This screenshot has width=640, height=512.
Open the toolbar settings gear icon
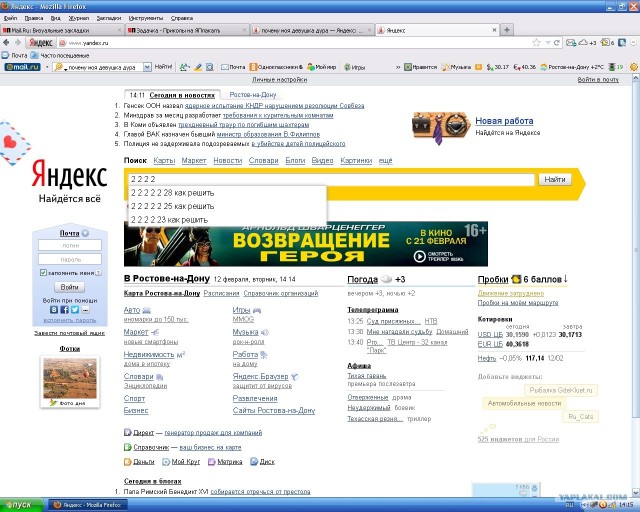coord(634,67)
